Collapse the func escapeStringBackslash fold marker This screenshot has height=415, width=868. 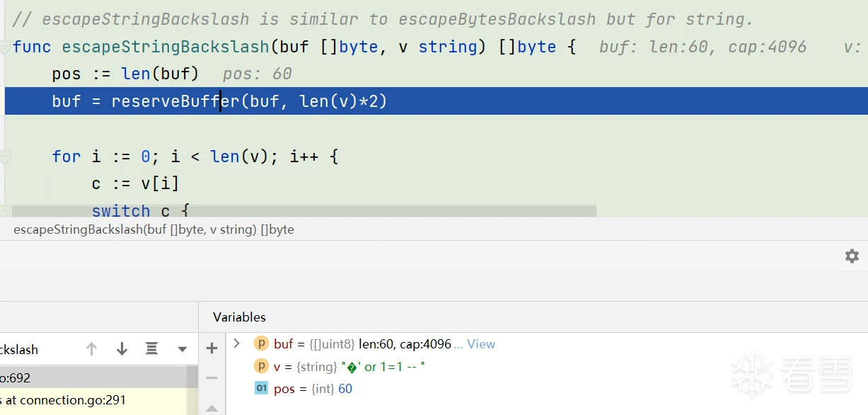[x=5, y=47]
